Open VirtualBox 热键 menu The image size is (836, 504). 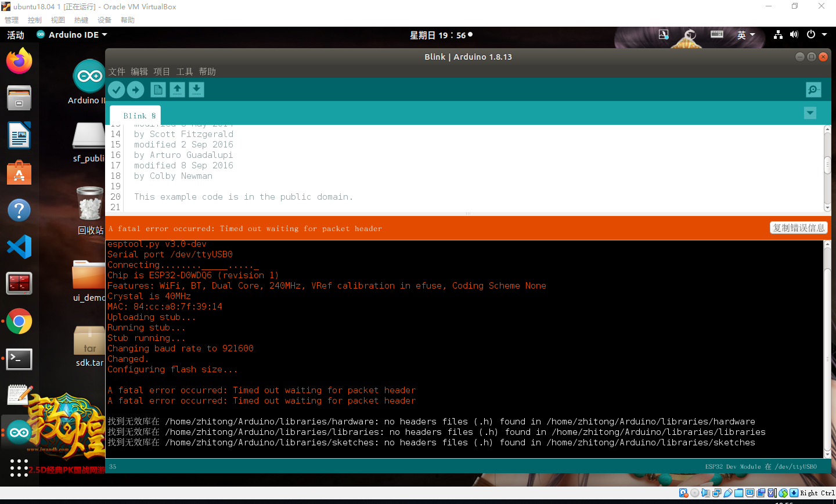(x=81, y=20)
